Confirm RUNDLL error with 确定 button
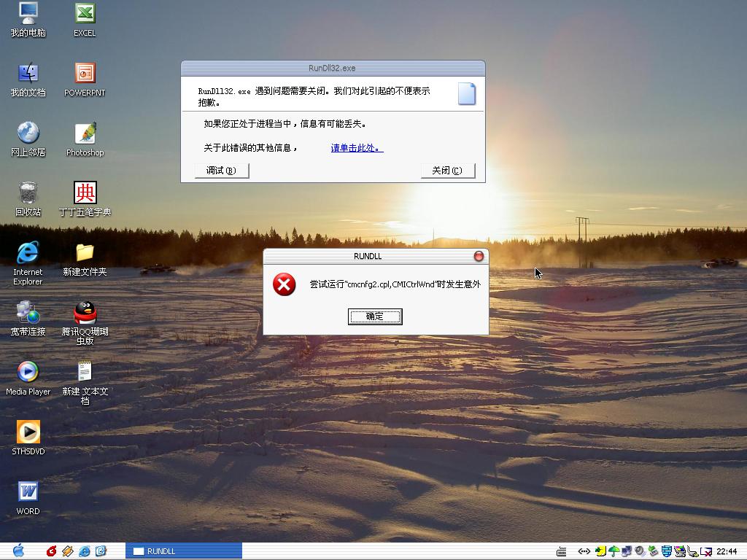Screen dimensions: 747x560 375,316
